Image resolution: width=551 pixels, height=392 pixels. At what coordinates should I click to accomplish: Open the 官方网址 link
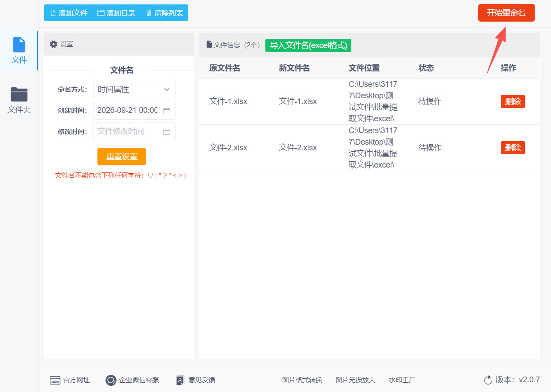[x=70, y=380]
